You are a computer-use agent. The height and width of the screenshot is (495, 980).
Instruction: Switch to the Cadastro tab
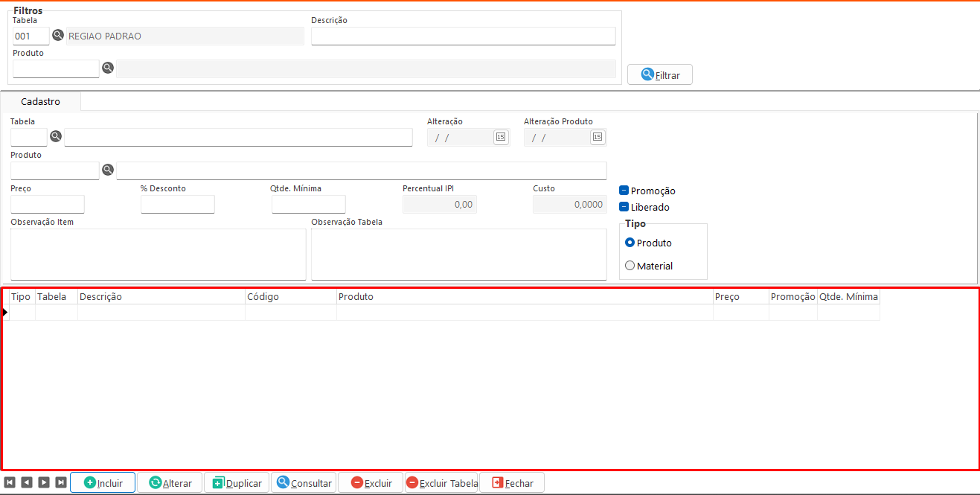[41, 102]
